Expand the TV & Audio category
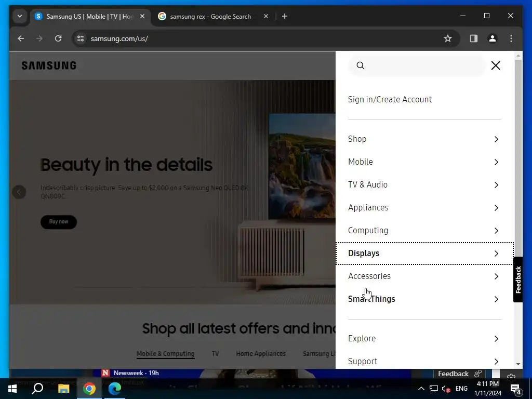532x399 pixels. [x=424, y=185]
